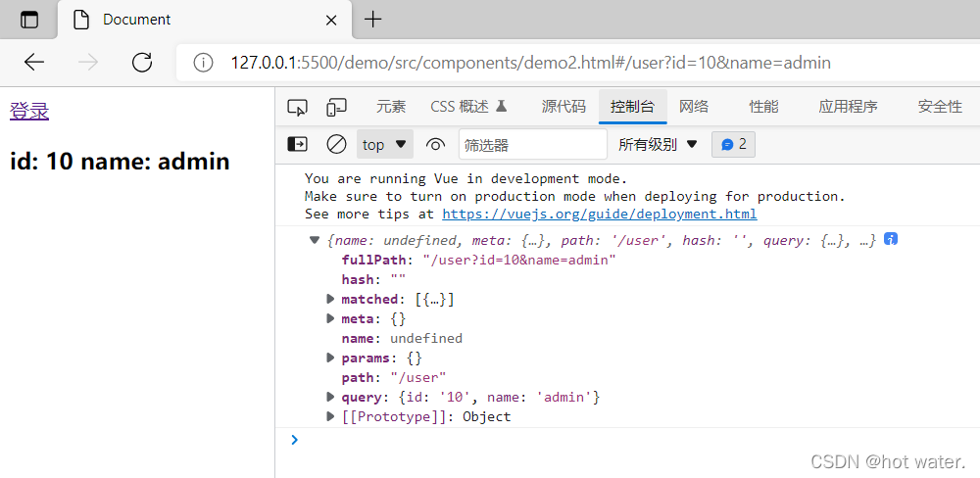Click the blue info icon beside object
The height and width of the screenshot is (478, 980).
tap(891, 239)
